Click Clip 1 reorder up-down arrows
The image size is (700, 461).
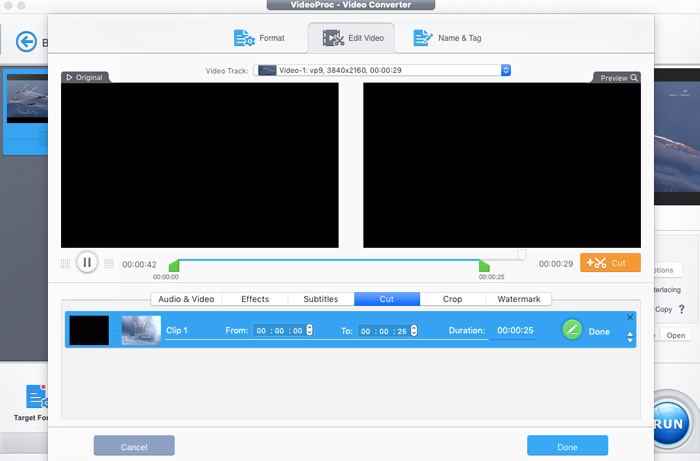[x=630, y=338]
